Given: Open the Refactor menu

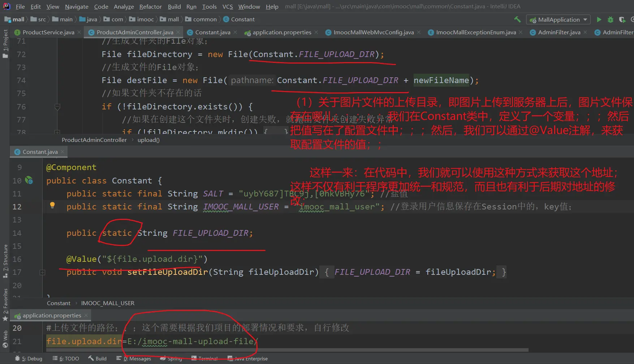Looking at the screenshot, I should click(x=150, y=6).
